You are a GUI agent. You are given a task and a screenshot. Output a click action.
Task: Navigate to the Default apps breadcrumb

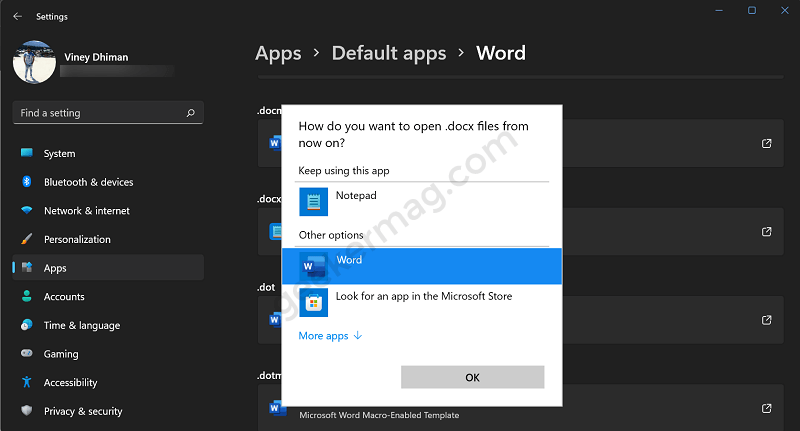pos(389,54)
